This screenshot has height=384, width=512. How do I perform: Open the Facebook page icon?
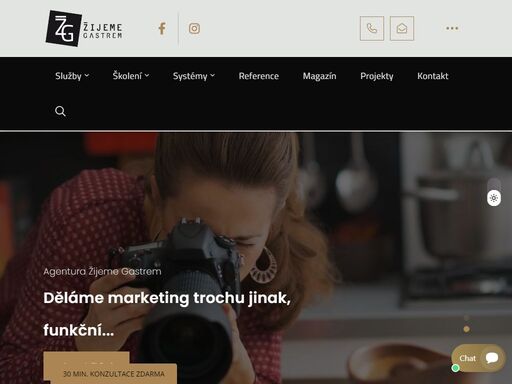tap(162, 28)
